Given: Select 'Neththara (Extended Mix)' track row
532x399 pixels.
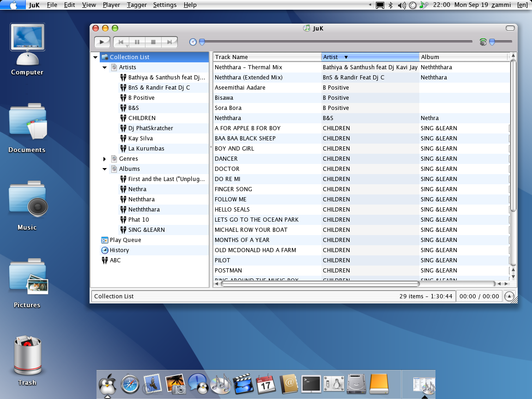Looking at the screenshot, I should tap(361, 78).
